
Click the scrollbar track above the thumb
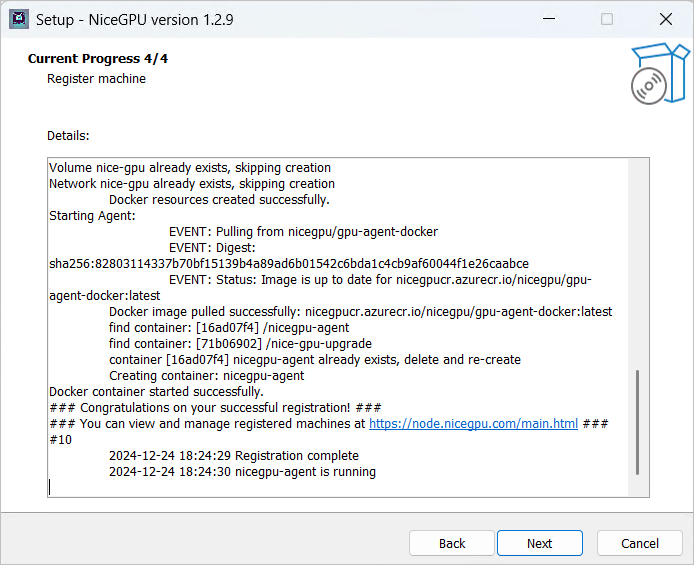coord(638,260)
